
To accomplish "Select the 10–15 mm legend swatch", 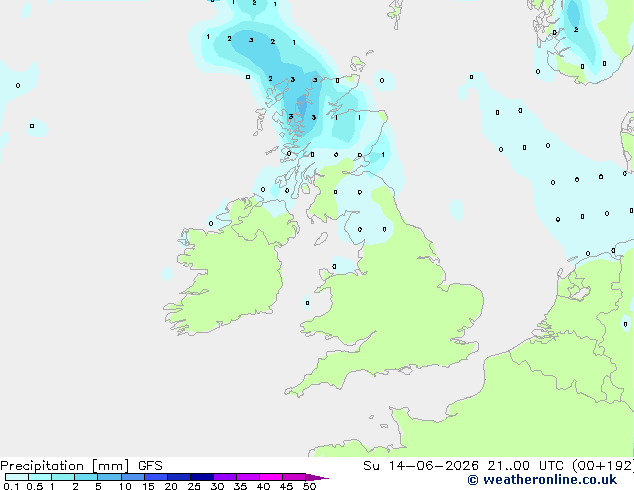I will (x=133, y=477).
